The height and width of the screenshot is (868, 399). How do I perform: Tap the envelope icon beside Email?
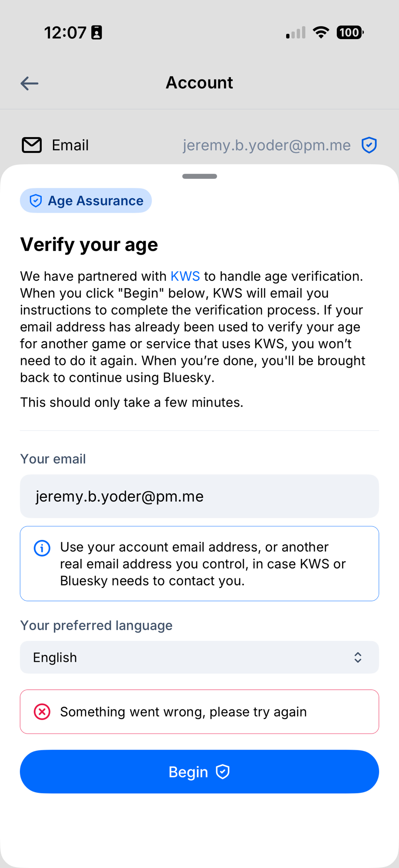pos(32,145)
